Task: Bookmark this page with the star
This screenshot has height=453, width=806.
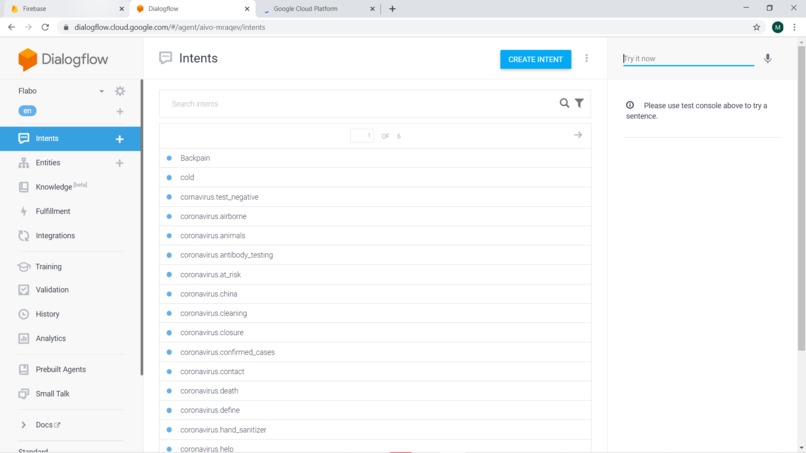Action: pyautogui.click(x=756, y=27)
